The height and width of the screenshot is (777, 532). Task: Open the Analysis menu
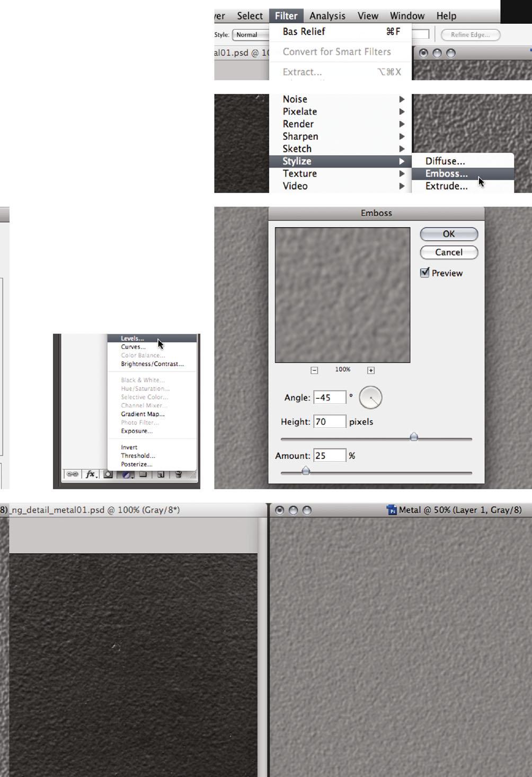click(327, 16)
